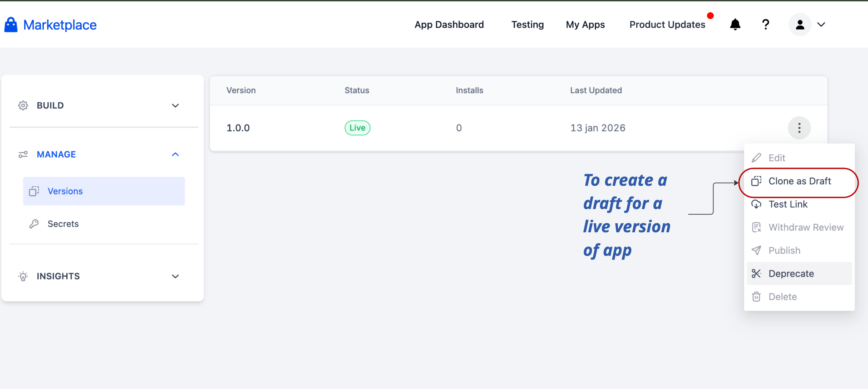Go to Product Updates page
This screenshot has height=389, width=868.
click(x=667, y=25)
